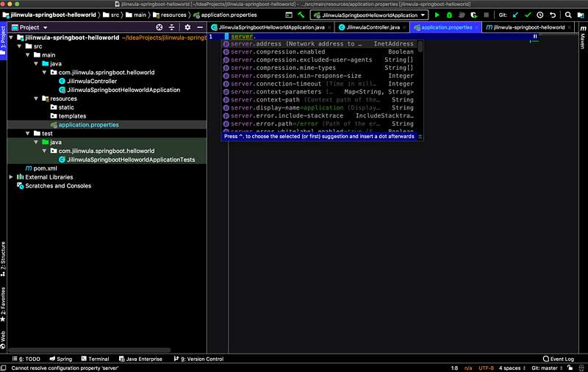Open Search Everywhere magnifier icon

click(x=568, y=15)
